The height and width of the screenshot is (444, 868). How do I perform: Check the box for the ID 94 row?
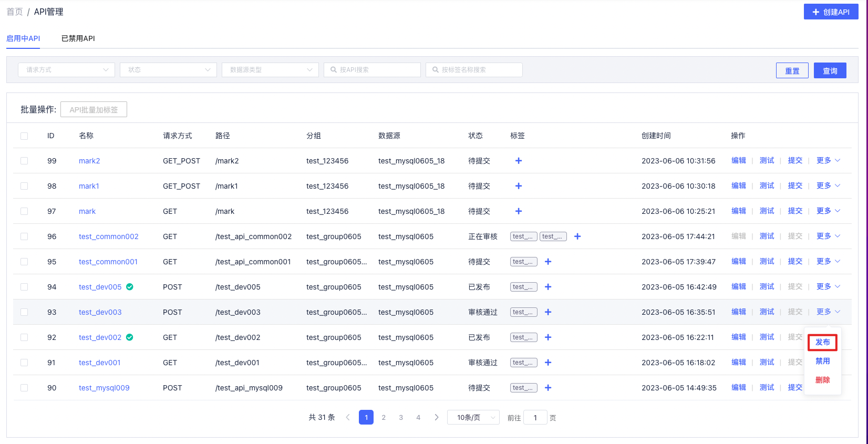[24, 287]
